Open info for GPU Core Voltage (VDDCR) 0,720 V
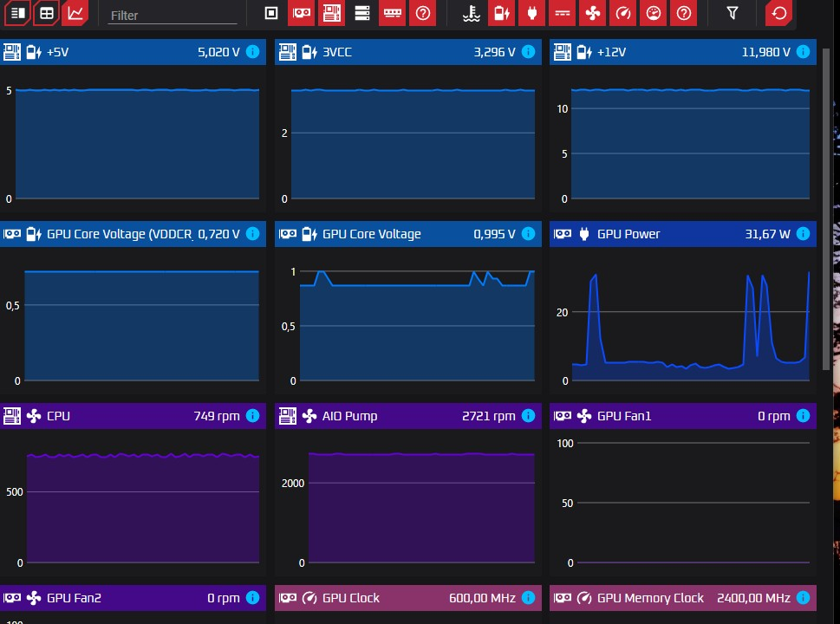 coord(253,233)
